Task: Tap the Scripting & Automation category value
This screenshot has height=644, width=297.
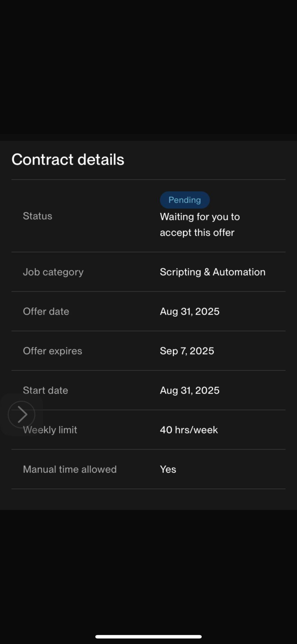Action: coord(213,272)
